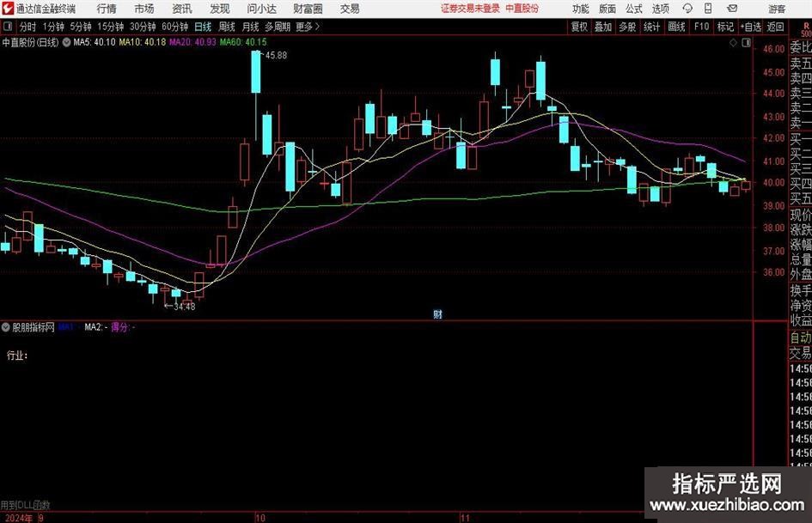The width and height of the screenshot is (812, 523).
Task: Open the 行情 menu
Action: click(x=107, y=9)
